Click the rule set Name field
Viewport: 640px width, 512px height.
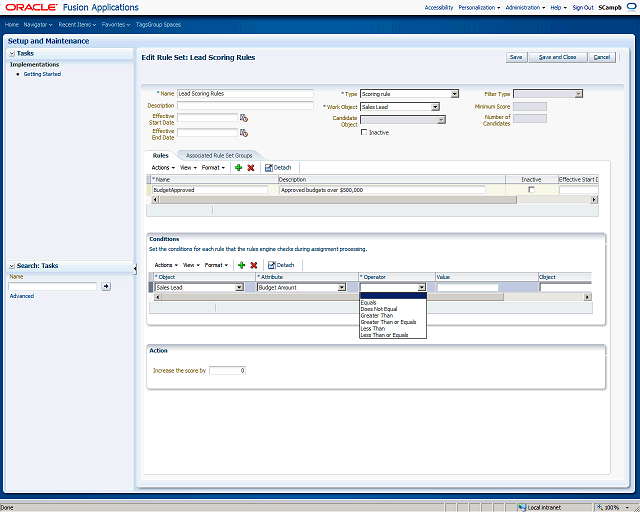coord(245,93)
